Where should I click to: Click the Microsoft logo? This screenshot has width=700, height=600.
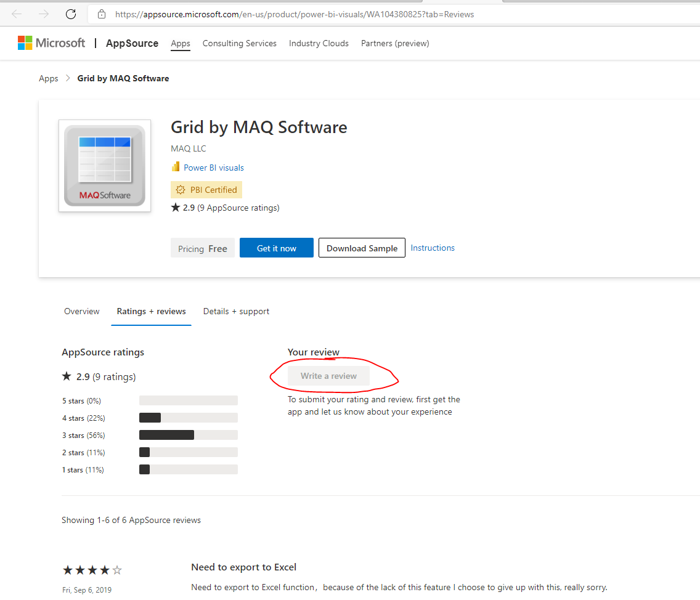(x=51, y=43)
